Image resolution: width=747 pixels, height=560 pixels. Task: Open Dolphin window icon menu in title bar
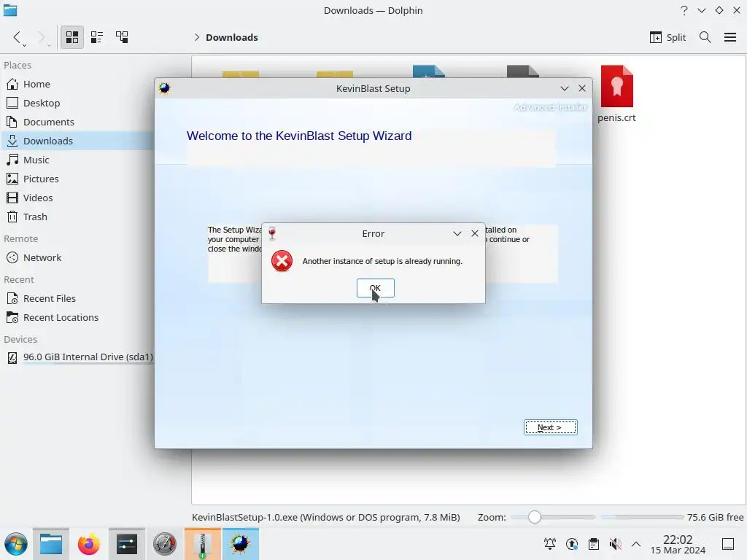tap(10, 10)
